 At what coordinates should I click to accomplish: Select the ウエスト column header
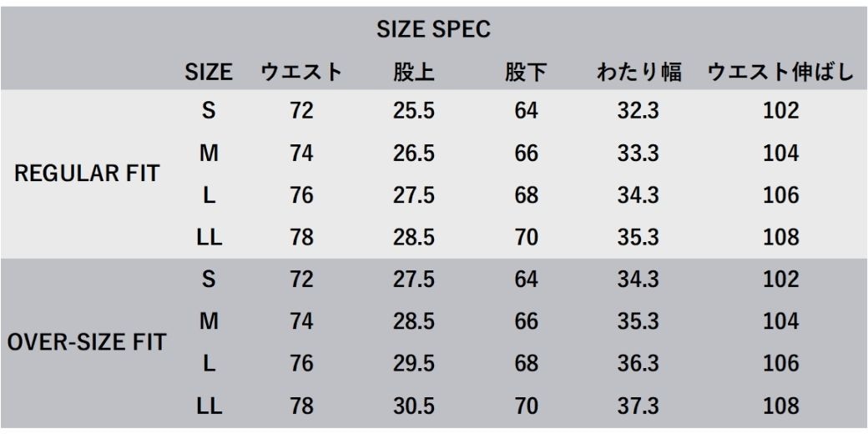coord(301,73)
